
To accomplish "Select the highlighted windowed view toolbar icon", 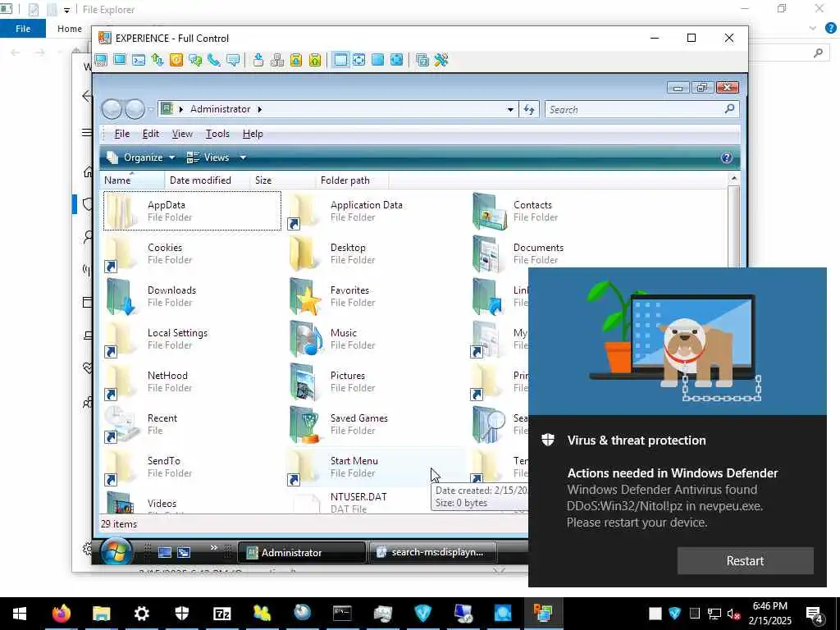I will [x=340, y=60].
